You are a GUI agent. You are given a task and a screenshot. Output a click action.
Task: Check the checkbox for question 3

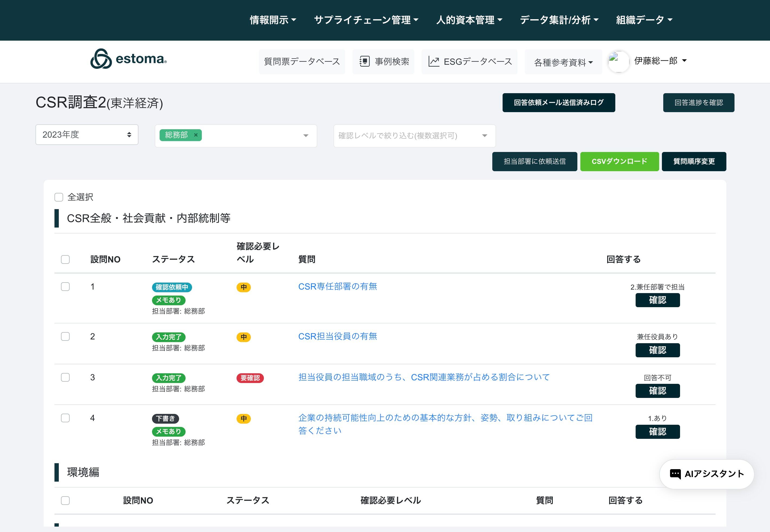(x=65, y=377)
